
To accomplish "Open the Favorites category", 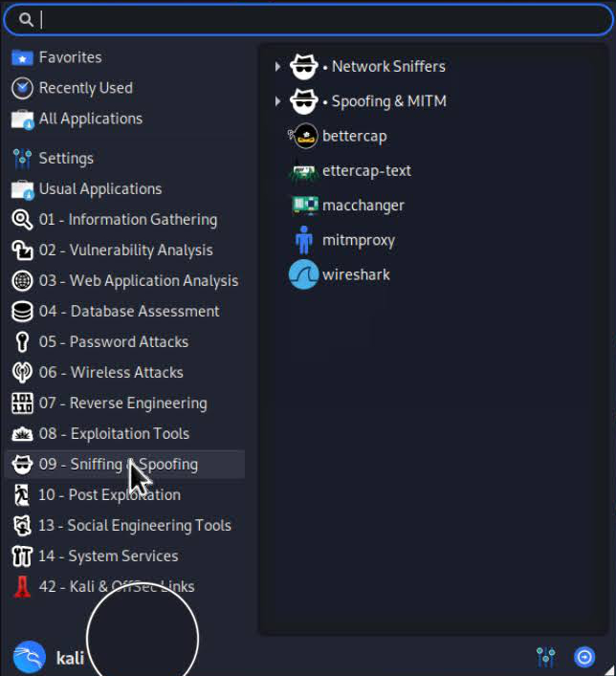I will coord(124,57).
